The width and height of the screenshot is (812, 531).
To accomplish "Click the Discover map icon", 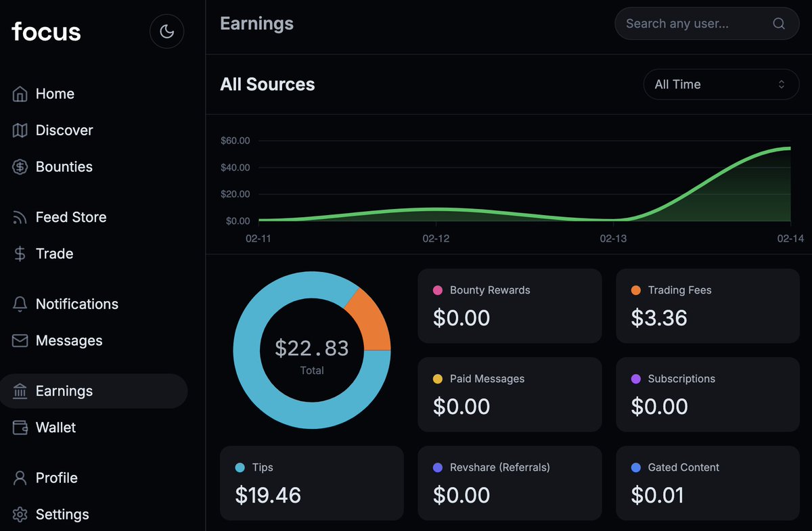I will click(20, 131).
